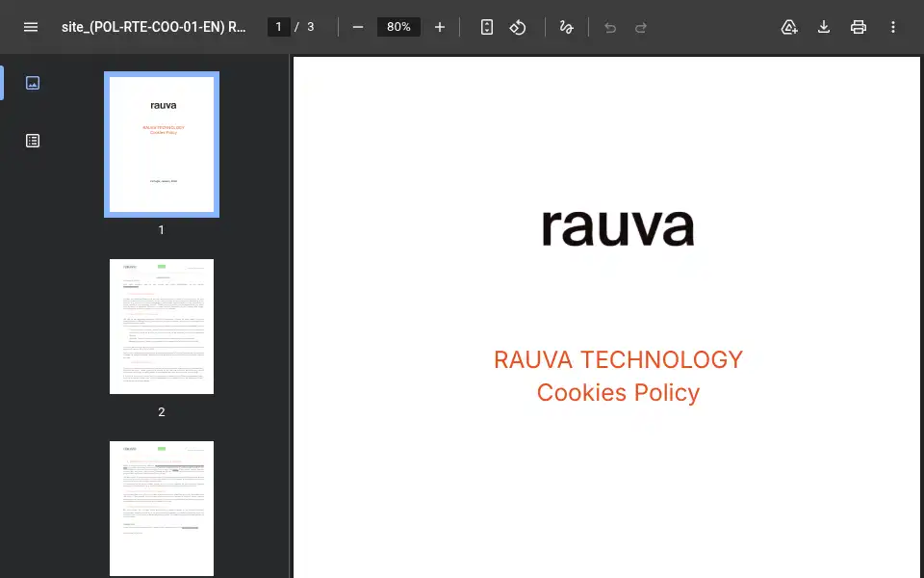Viewport: 924px width, 578px height.
Task: Click the label 1 below first thumbnail
Action: pos(161,230)
